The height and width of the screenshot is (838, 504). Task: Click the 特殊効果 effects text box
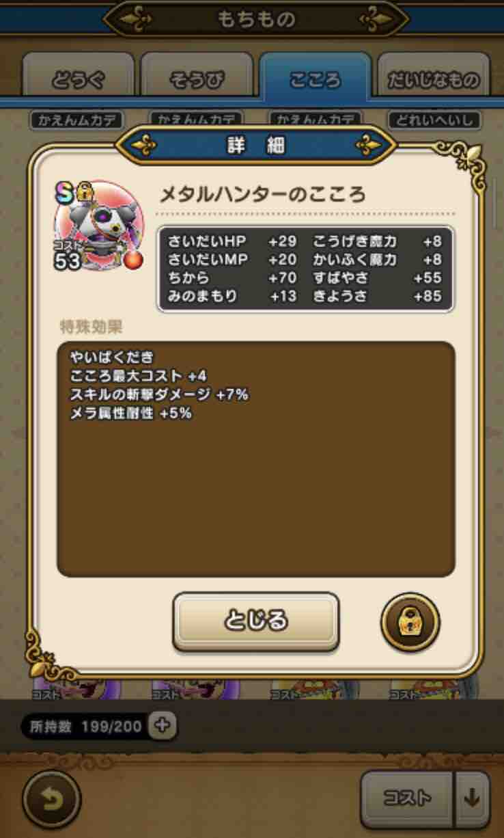click(x=255, y=459)
